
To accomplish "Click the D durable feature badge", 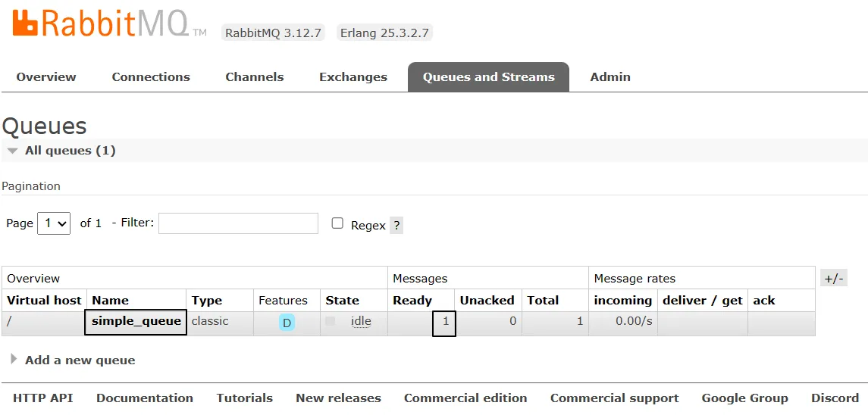I will click(x=287, y=323).
